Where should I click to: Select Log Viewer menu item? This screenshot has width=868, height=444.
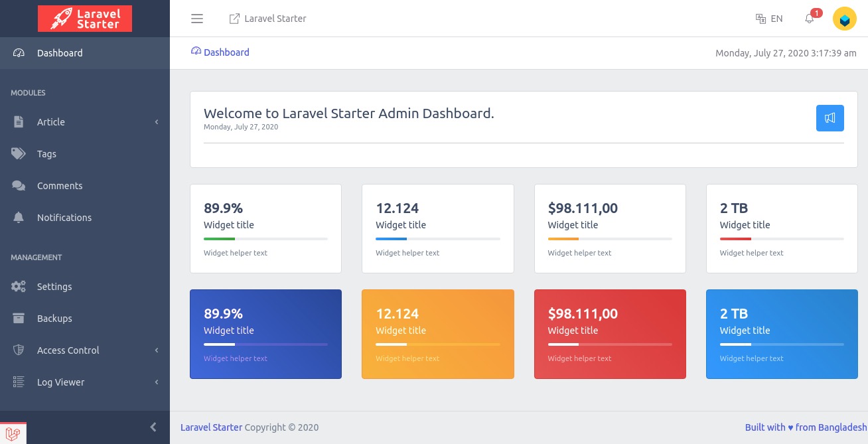(x=85, y=382)
